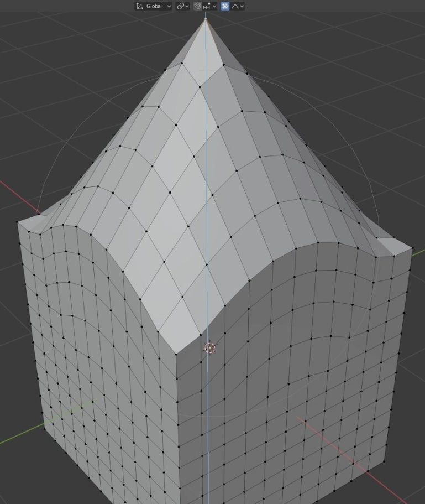Open the Global transform orientation dropdown

[x=153, y=6]
